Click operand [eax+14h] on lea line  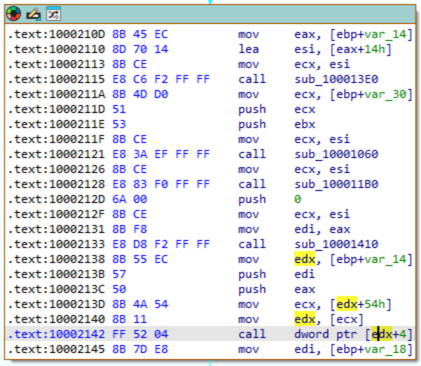(360, 49)
